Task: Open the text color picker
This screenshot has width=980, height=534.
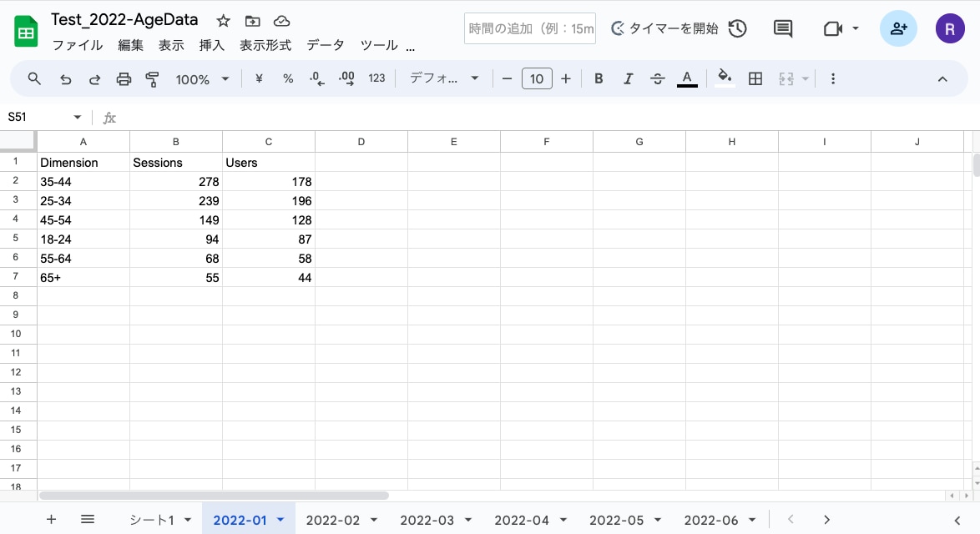Action: pos(687,78)
